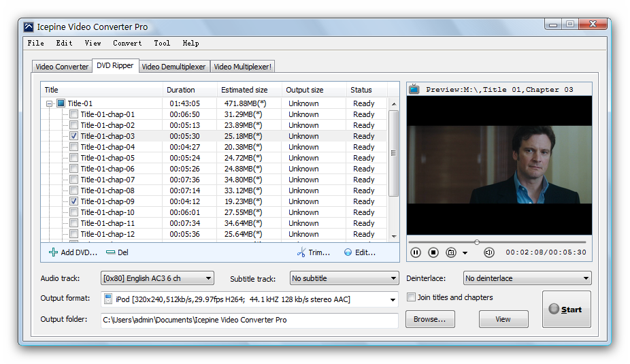This screenshot has width=630, height=364.
Task: Click the Start button record icon
Action: click(554, 309)
